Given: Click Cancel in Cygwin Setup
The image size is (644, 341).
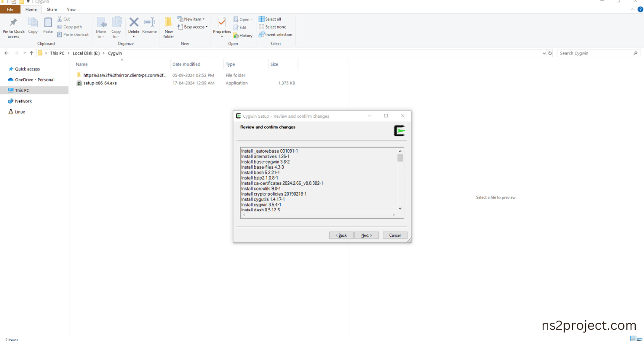Looking at the screenshot, I should coord(395,235).
